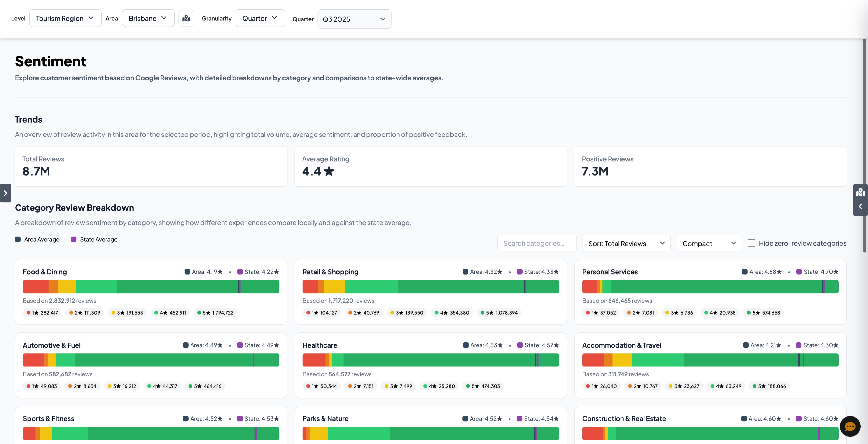Click Food & Dining state rating indicator

(x=258, y=272)
